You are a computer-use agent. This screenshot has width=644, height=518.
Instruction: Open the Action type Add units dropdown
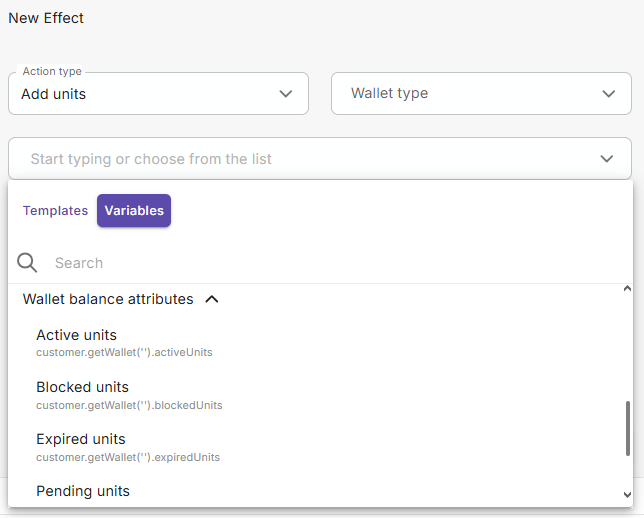(150, 94)
